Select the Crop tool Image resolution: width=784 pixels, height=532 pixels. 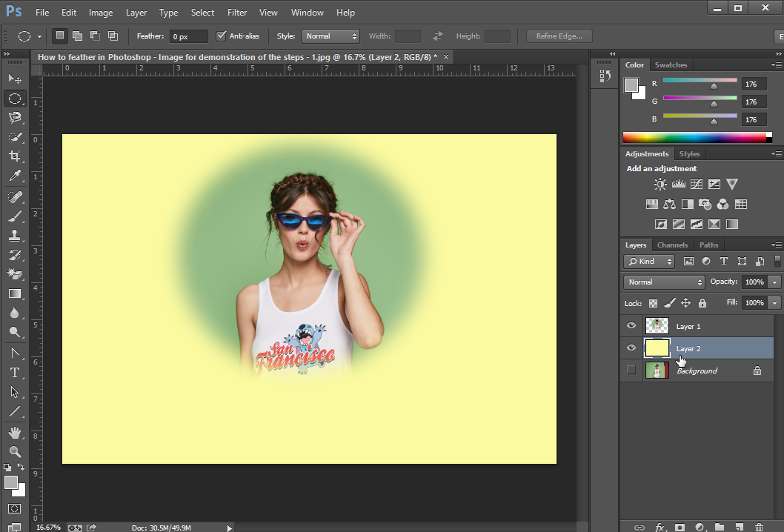[x=15, y=156]
